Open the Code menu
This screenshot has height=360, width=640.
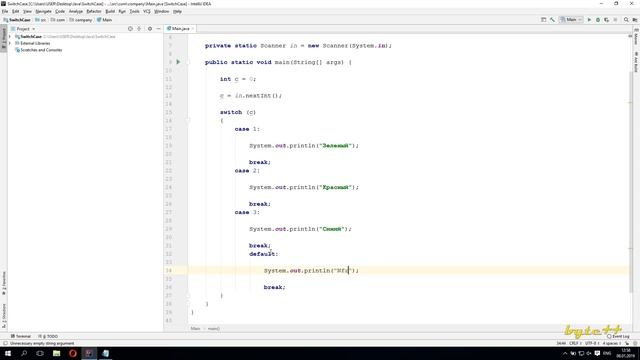coord(60,11)
